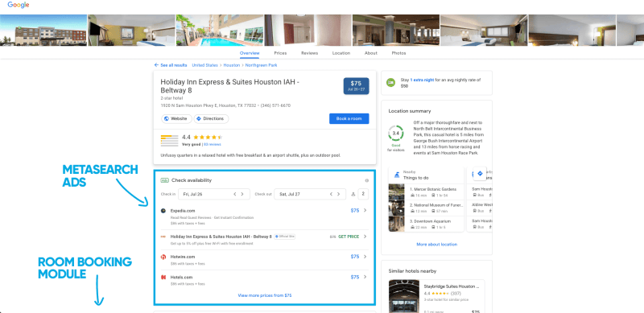Switch to the Prices tab
The height and width of the screenshot is (313, 644).
click(x=280, y=53)
